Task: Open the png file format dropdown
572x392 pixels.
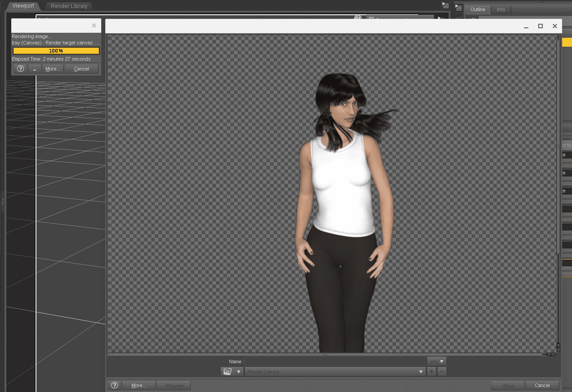Action: 436,361
